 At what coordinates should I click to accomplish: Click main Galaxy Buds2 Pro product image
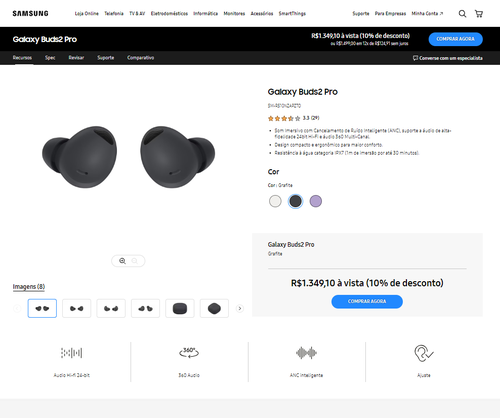click(128, 157)
